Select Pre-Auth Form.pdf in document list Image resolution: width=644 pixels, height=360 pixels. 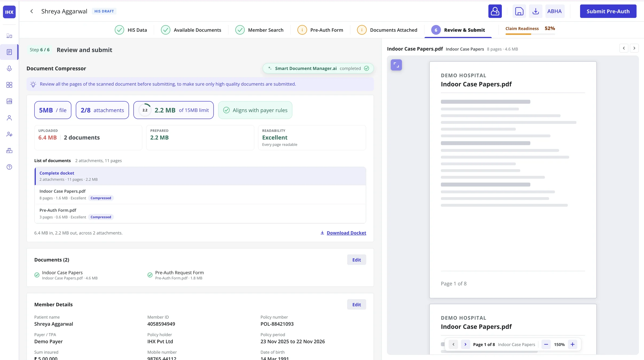click(x=200, y=214)
